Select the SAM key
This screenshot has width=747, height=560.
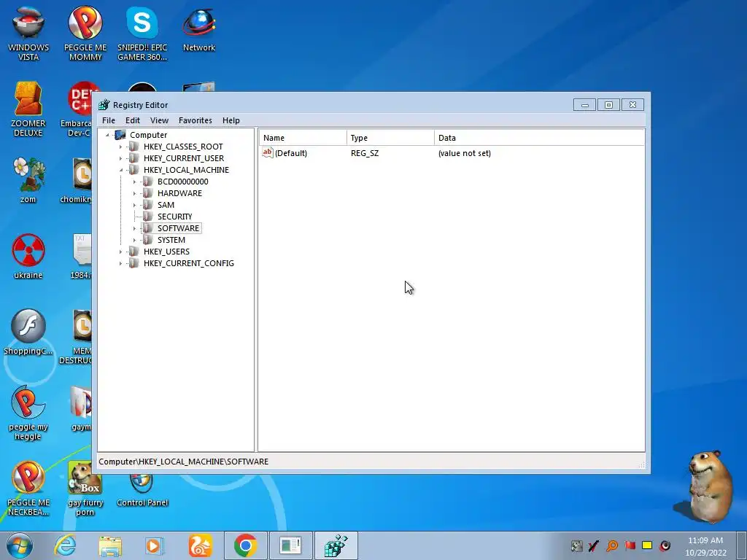[166, 205]
